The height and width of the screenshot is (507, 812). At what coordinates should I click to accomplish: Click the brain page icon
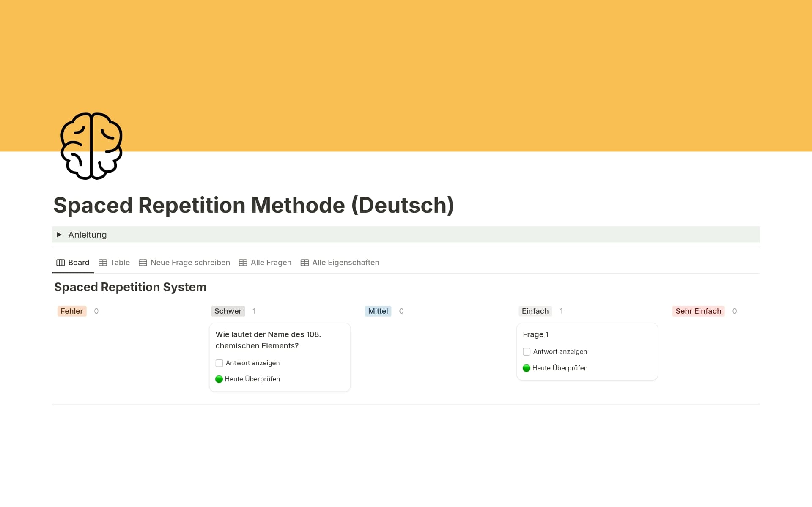[x=91, y=146]
